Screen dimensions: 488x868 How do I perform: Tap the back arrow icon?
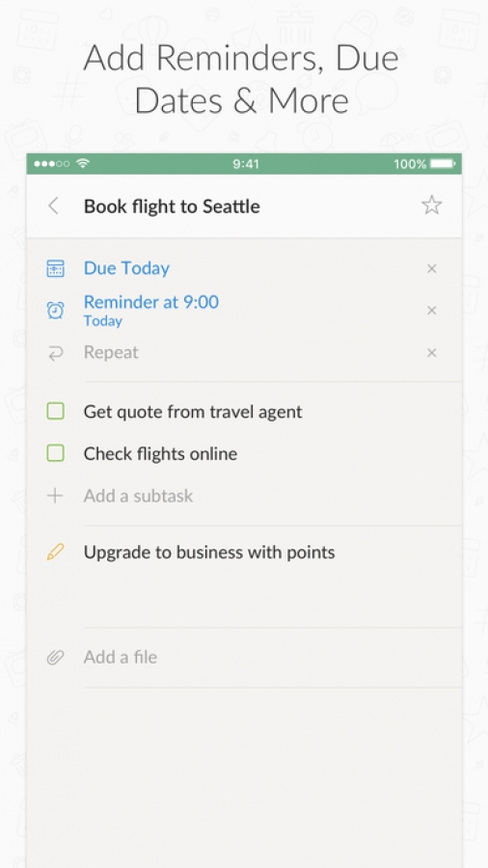(x=54, y=206)
